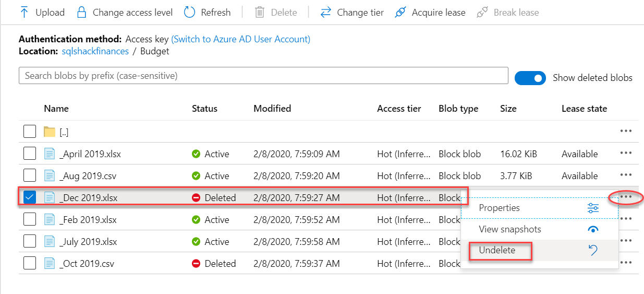Click the Change tier arrows icon
Viewport: 644px width, 294px height.
326,12
